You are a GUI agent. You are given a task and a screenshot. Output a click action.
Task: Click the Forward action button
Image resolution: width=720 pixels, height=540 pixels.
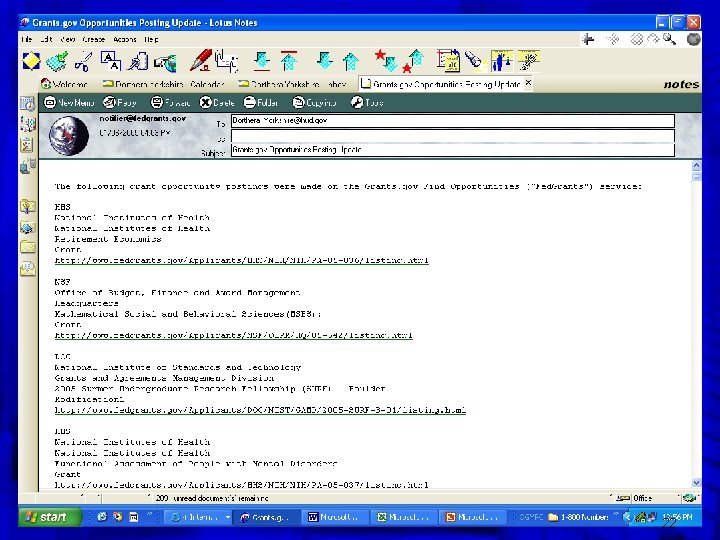[170, 102]
